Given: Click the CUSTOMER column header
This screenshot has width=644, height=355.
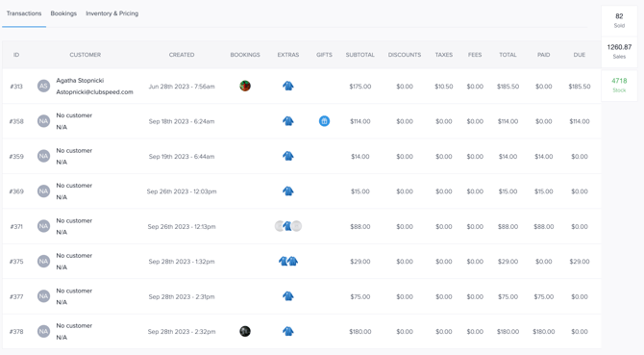Looking at the screenshot, I should point(85,55).
